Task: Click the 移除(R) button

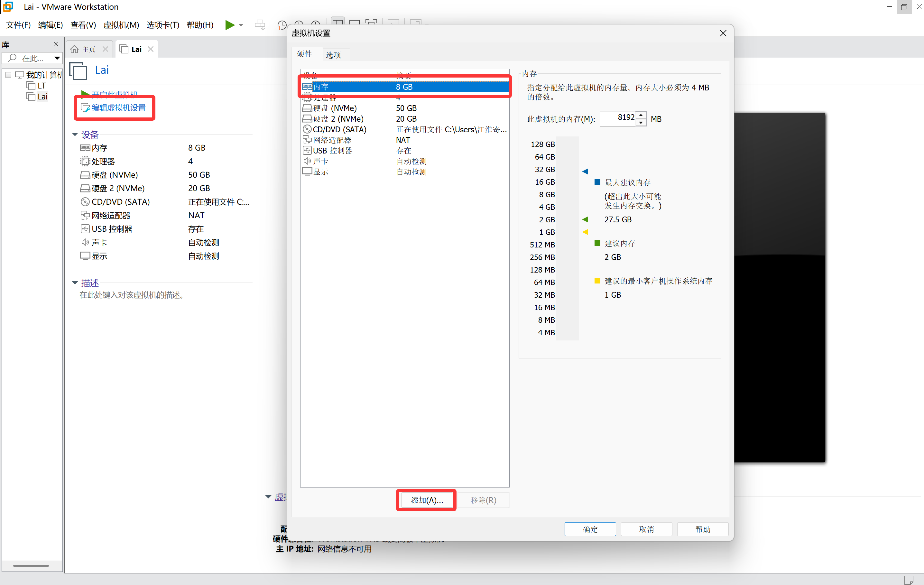Action: click(484, 500)
